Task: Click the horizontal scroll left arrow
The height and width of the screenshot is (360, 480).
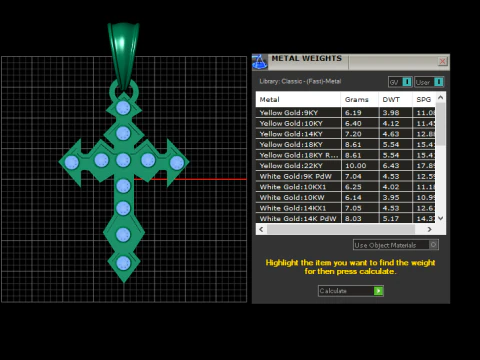Action: (x=261, y=229)
